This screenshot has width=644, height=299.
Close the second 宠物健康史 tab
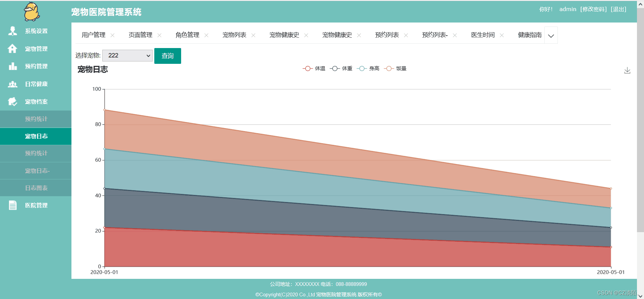(x=359, y=35)
